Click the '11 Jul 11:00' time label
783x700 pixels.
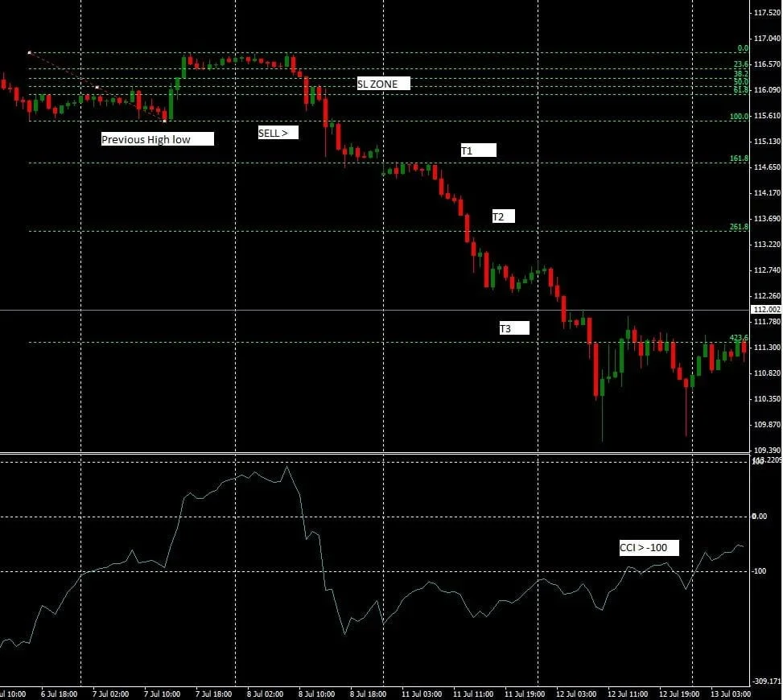[x=473, y=694]
